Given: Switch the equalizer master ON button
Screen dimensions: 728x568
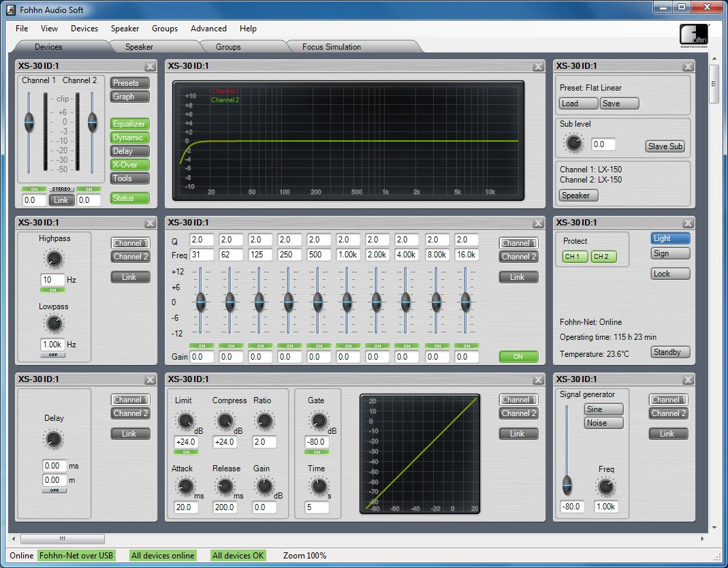Looking at the screenshot, I should [519, 357].
